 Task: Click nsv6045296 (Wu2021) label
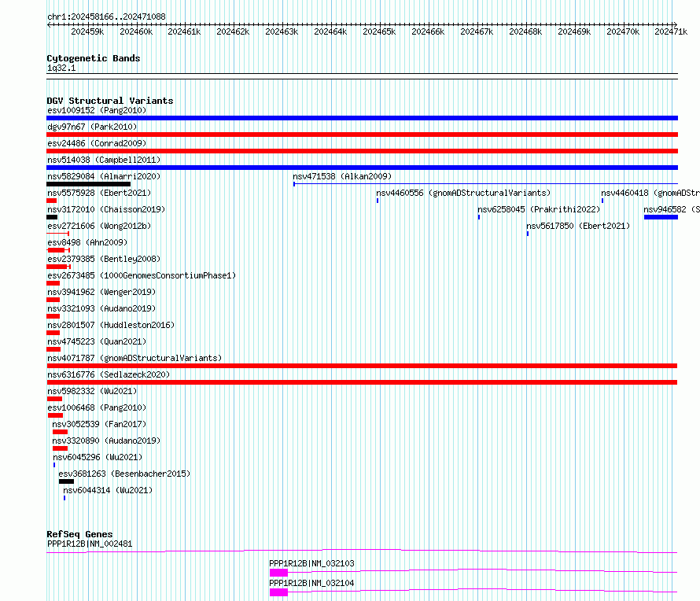point(98,457)
